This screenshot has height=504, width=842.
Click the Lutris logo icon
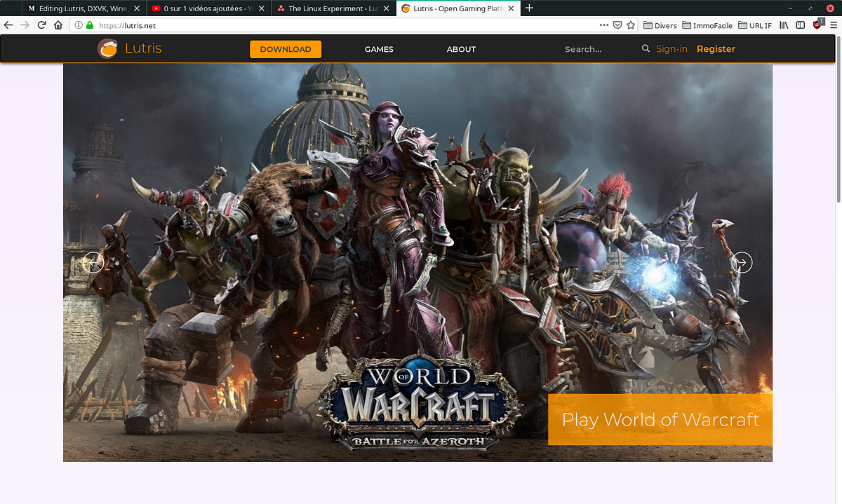pyautogui.click(x=107, y=49)
